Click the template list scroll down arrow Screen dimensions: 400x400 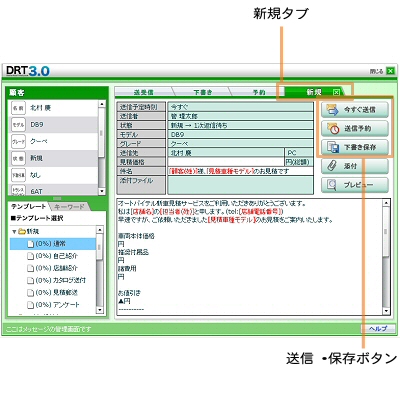100,310
